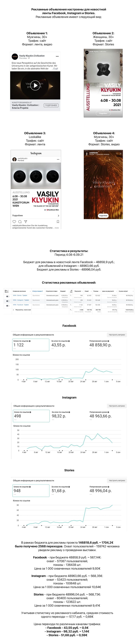The width and height of the screenshot is (138, 644).
Task: Open the WWA - Stories - Трафик campaign link
Action: pos(20,295)
